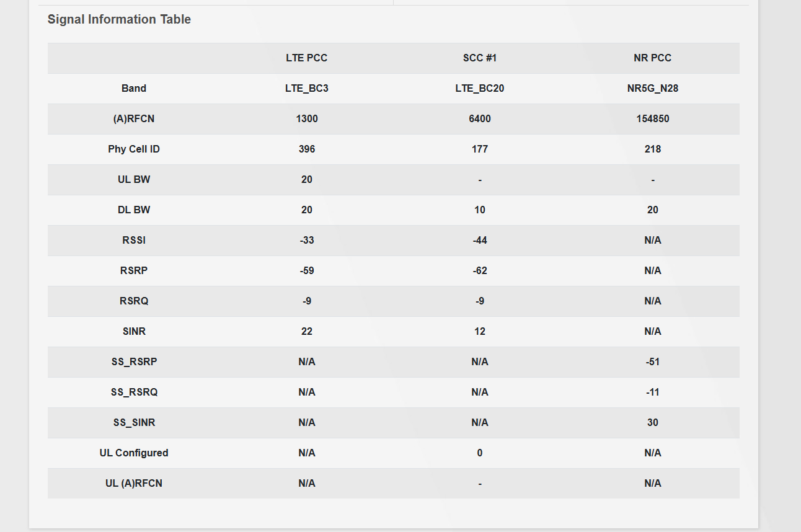Select the LTE PCC column header
This screenshot has height=532, width=801.
pyautogui.click(x=306, y=58)
